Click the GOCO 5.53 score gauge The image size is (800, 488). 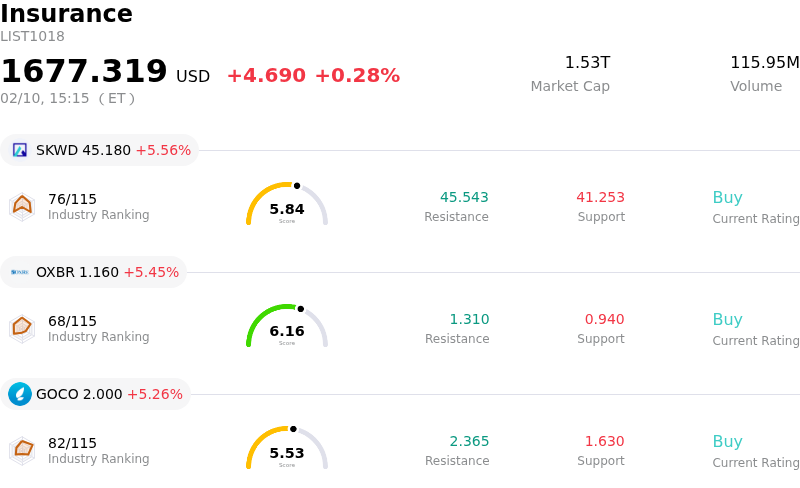coord(287,449)
